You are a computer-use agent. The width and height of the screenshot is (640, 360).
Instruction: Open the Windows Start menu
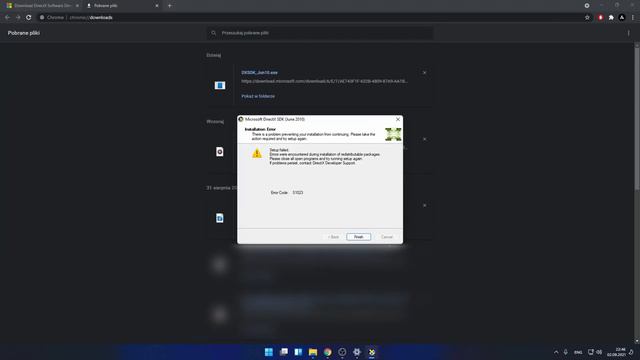tap(269, 352)
